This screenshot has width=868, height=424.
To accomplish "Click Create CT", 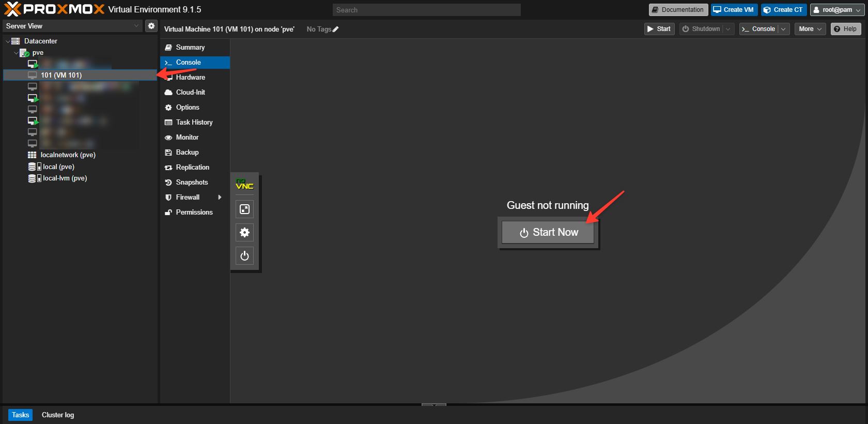I will click(x=783, y=10).
